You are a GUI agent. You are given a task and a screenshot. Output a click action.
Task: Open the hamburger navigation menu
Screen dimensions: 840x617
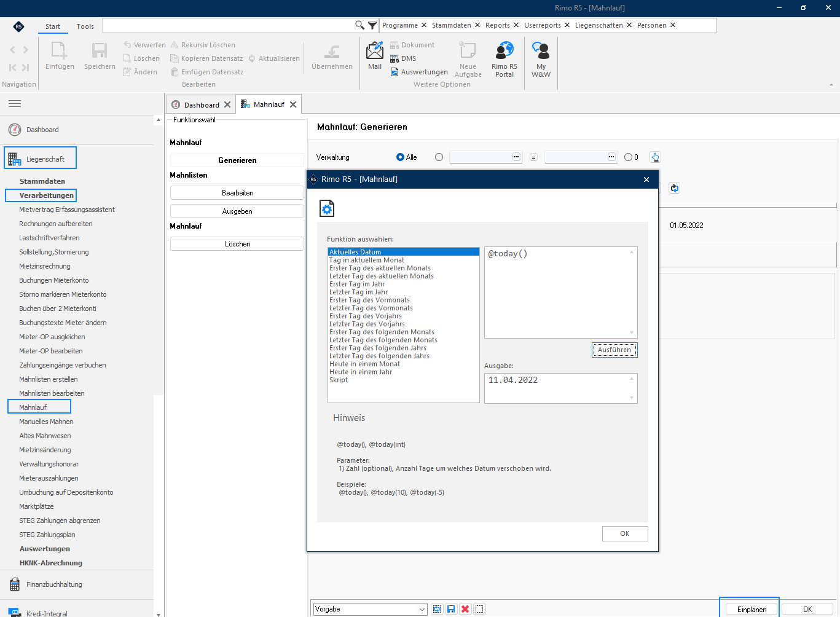pyautogui.click(x=15, y=104)
